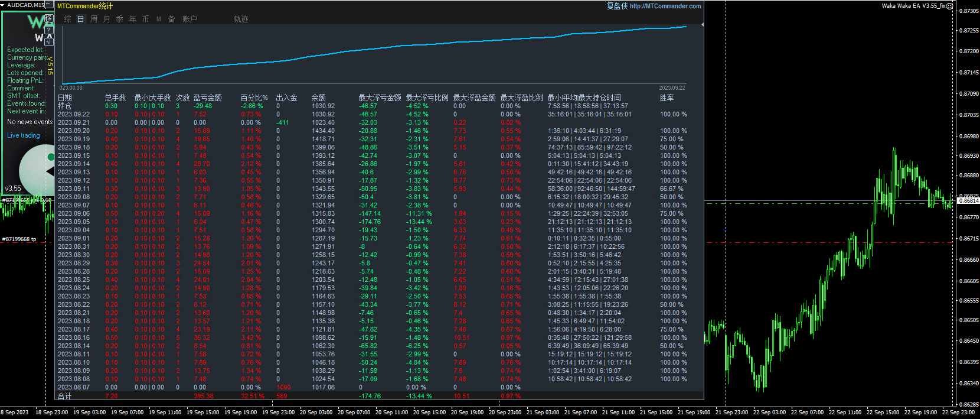Open the 账户 account tab
This screenshot has width=980, height=419.
[190, 19]
